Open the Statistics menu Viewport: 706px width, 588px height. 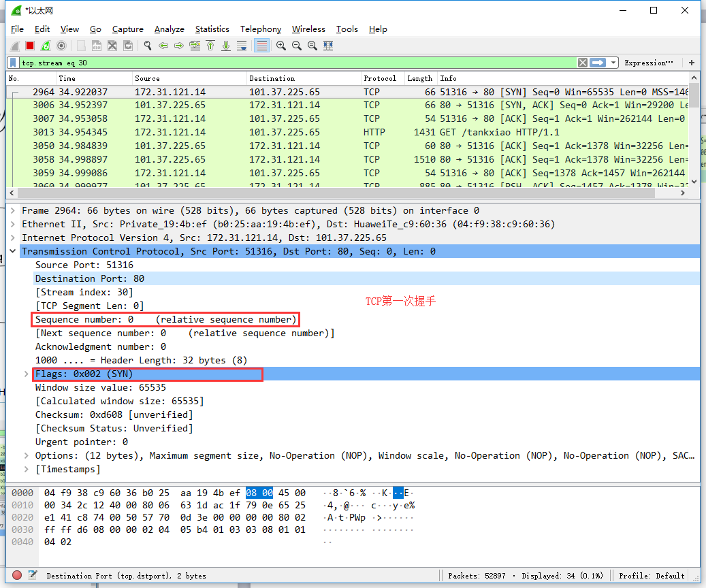pos(212,29)
